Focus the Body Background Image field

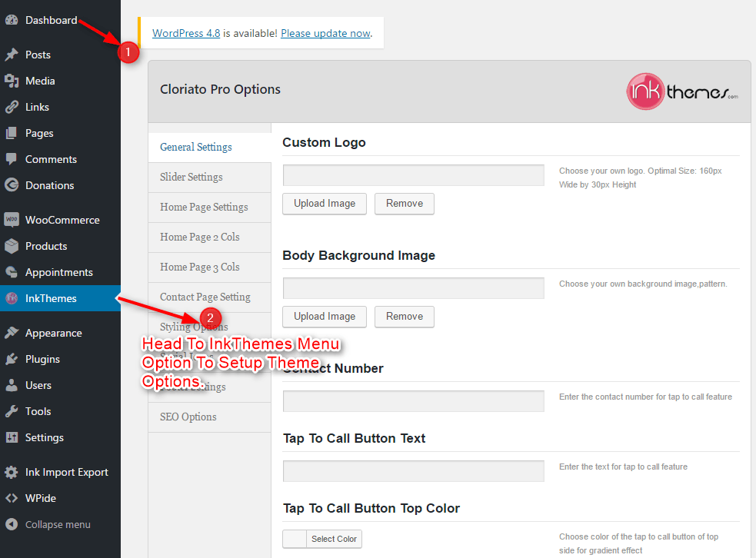(x=414, y=288)
